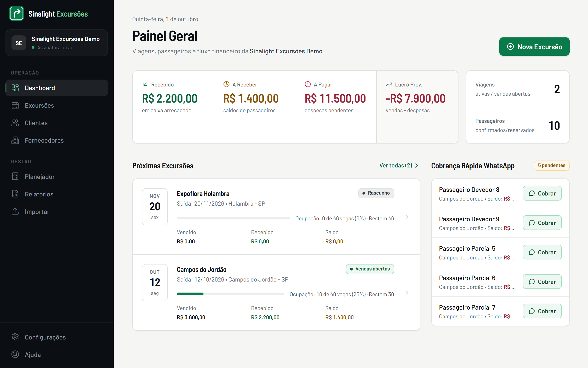Screen dimensions: 588x368
Task: Click the Relatórios chart-file icon
Action: [x=15, y=194]
